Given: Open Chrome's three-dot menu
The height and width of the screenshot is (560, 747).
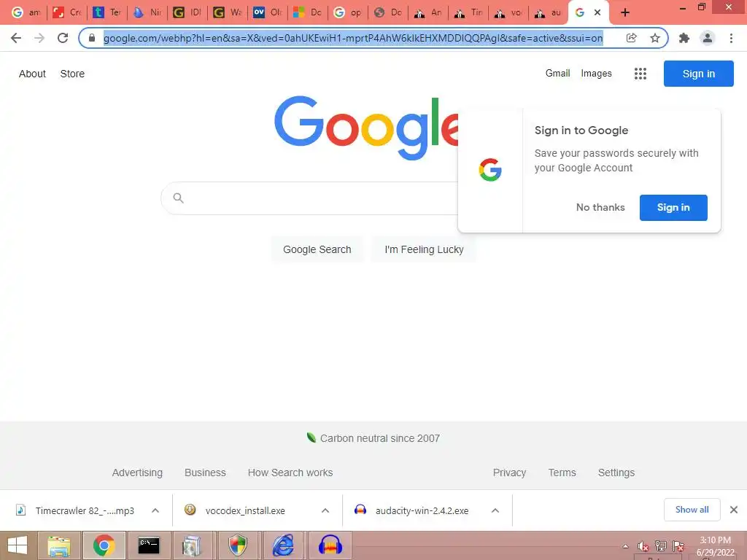Looking at the screenshot, I should click(x=731, y=38).
